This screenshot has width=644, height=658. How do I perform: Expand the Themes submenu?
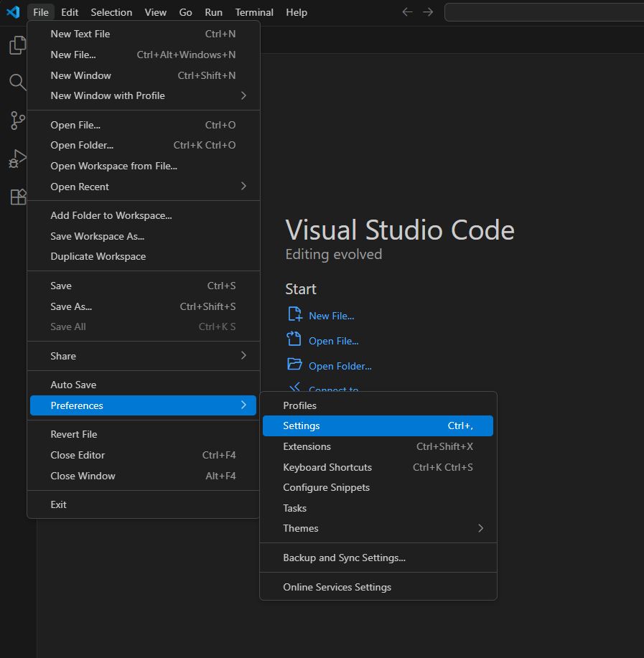(x=378, y=528)
